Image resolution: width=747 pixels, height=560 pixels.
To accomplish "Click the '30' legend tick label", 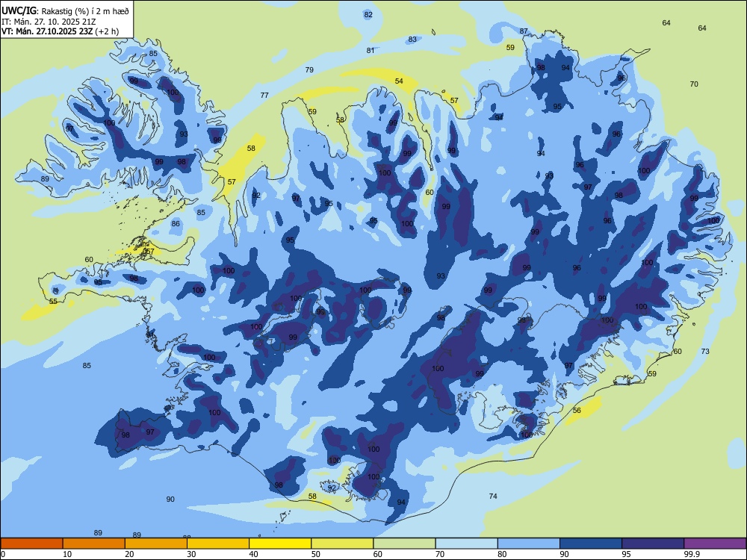I will click(x=191, y=554).
